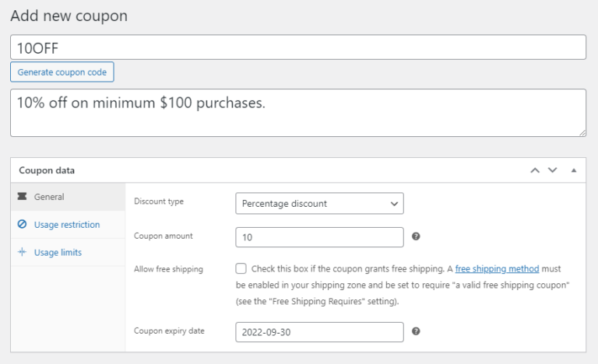Click the help icon beside Coupon amount
598x364 pixels.
(x=416, y=236)
